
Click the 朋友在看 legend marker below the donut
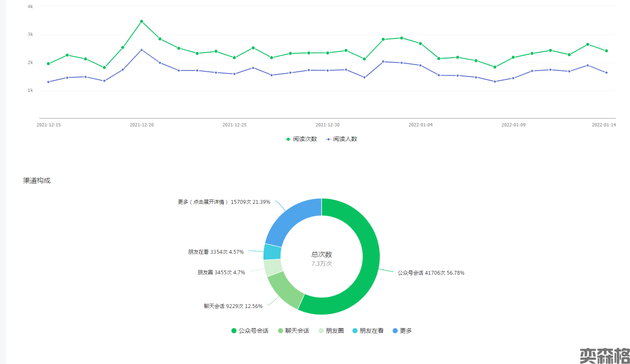(x=355, y=331)
